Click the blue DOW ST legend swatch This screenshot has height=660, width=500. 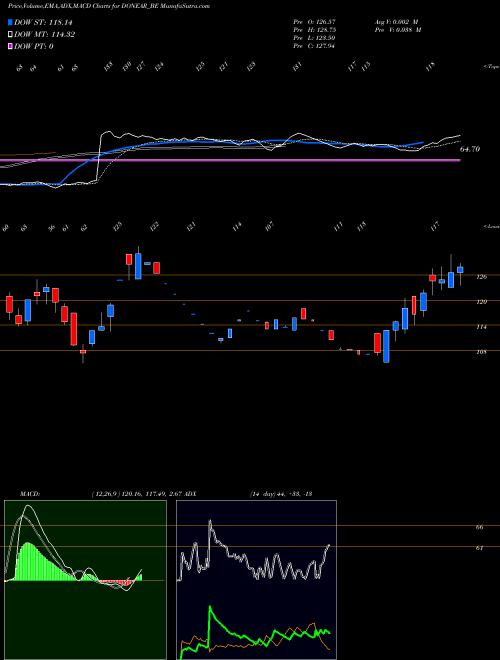(10, 22)
